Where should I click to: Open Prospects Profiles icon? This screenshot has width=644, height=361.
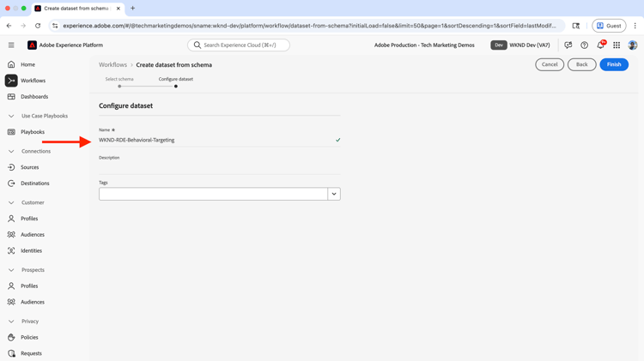point(11,286)
